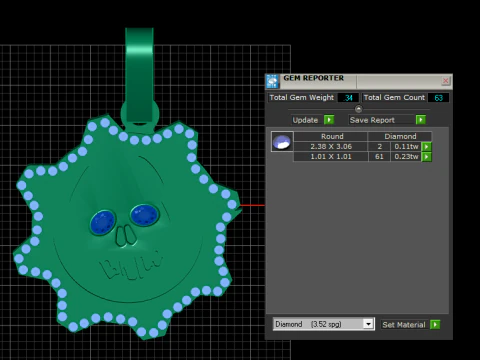Image resolution: width=480 pixels, height=360 pixels.
Task: Click the Total Gem Weight value field
Action: 348,98
